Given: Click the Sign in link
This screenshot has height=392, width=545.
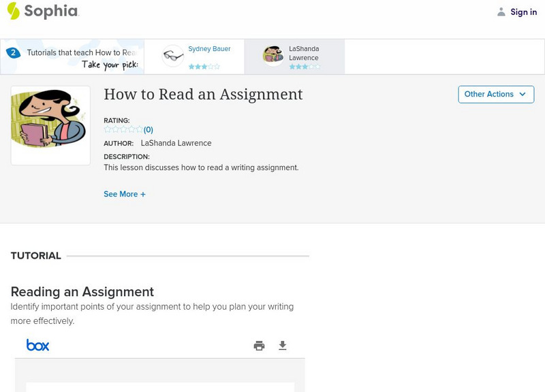Looking at the screenshot, I should pyautogui.click(x=523, y=12).
